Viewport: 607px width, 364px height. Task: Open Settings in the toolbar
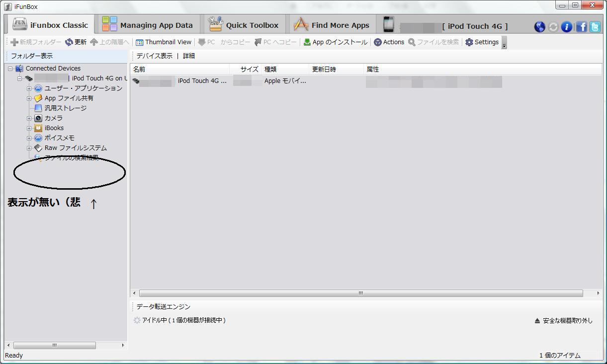[482, 42]
